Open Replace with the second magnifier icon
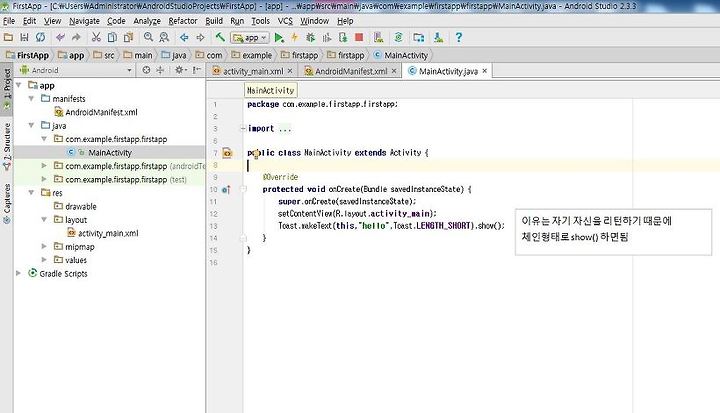Viewport: 720px width, 413px height. (x=164, y=37)
